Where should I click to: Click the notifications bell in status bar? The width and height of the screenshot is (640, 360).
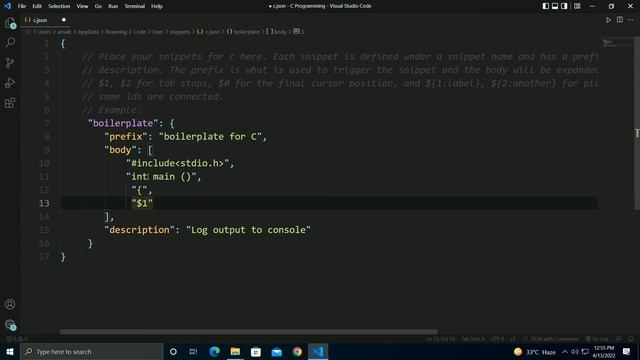point(631,339)
